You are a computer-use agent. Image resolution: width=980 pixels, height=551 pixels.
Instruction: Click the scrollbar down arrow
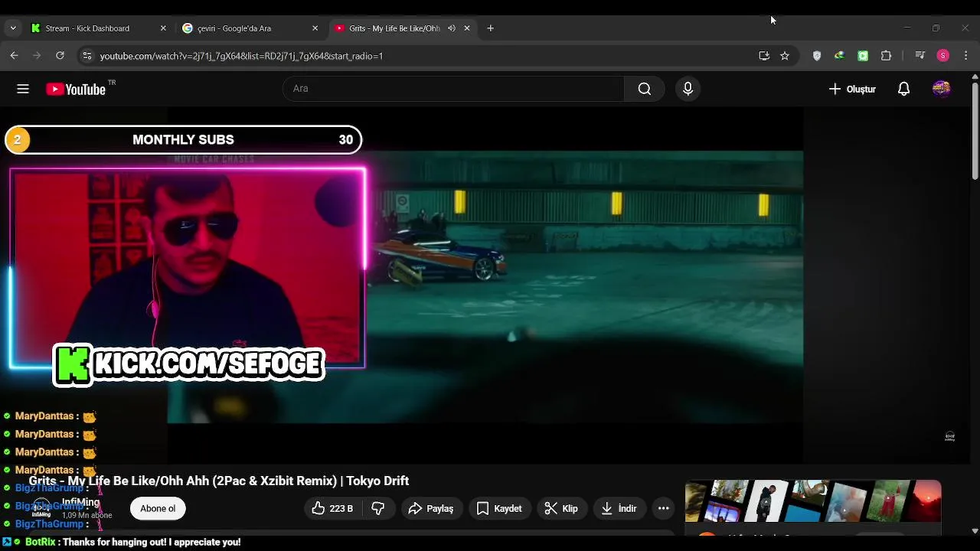[x=975, y=530]
